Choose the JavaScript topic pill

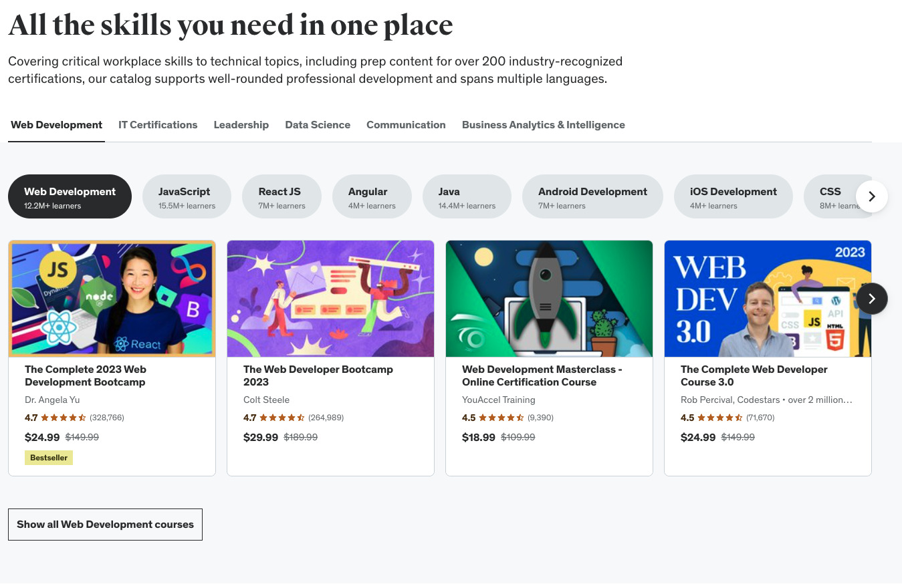click(x=187, y=196)
